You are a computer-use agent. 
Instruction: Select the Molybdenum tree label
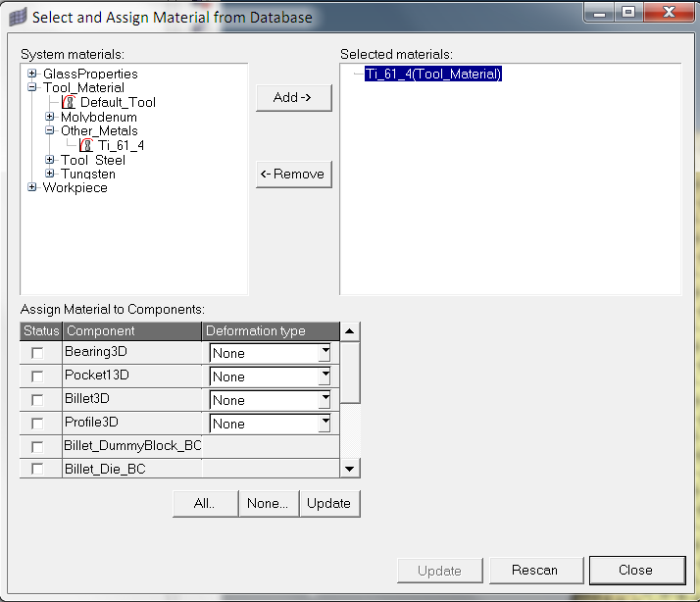click(99, 117)
